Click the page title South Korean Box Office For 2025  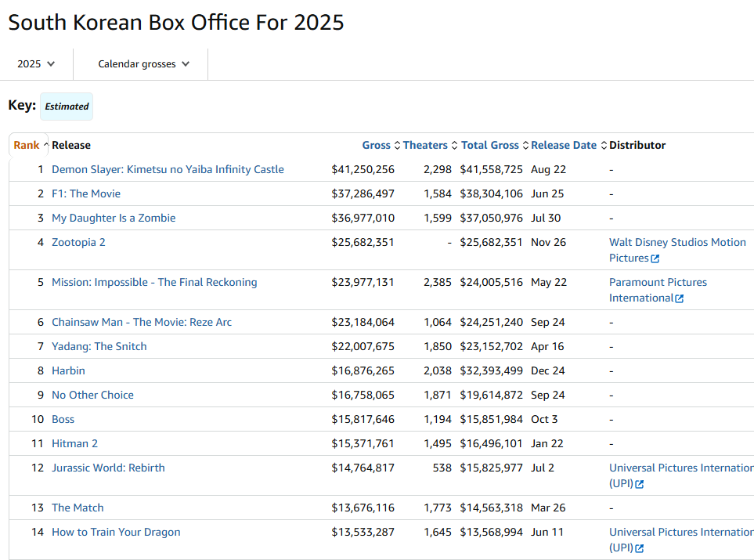click(x=176, y=23)
